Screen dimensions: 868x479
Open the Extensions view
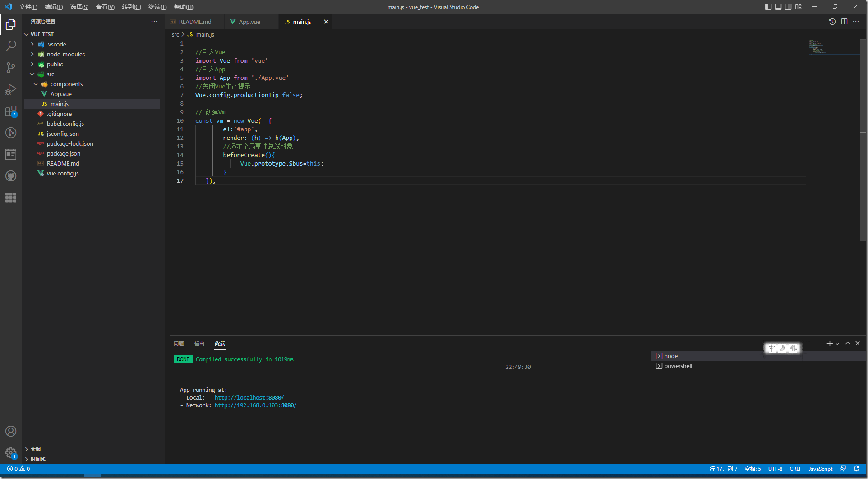tap(11, 111)
